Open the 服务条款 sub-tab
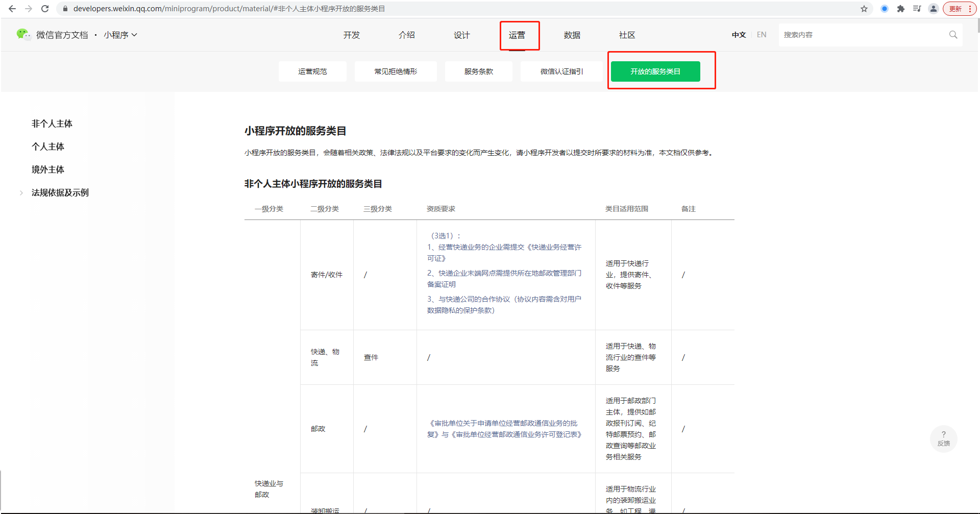The width and height of the screenshot is (980, 514). 479,71
